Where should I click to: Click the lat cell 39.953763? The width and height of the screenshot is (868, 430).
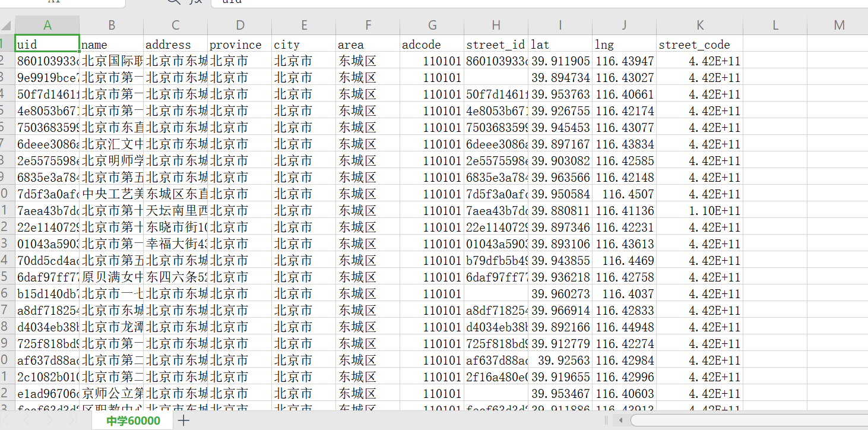pyautogui.click(x=560, y=94)
